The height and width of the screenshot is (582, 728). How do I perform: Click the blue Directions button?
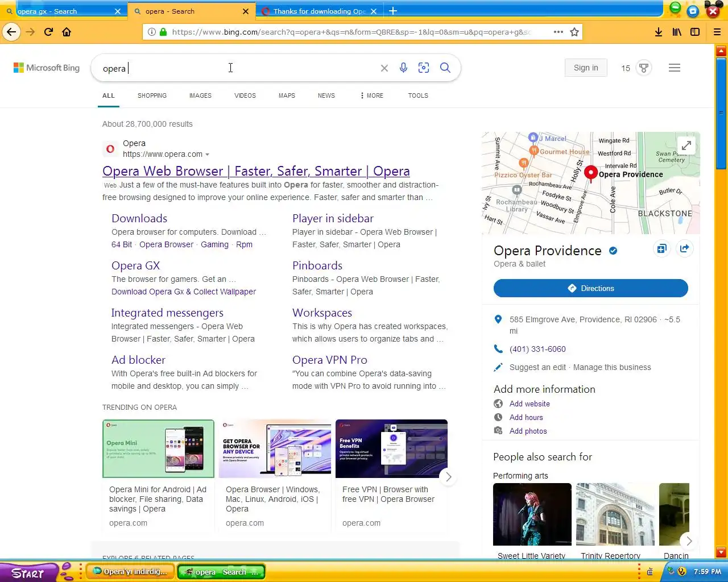pos(590,288)
